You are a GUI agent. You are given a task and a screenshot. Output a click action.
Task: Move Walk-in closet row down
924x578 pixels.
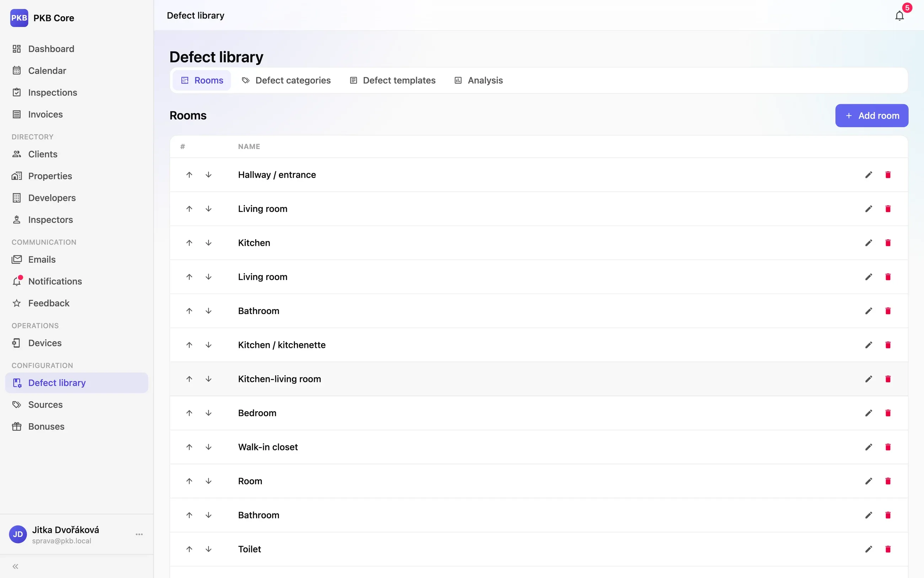coord(209,447)
